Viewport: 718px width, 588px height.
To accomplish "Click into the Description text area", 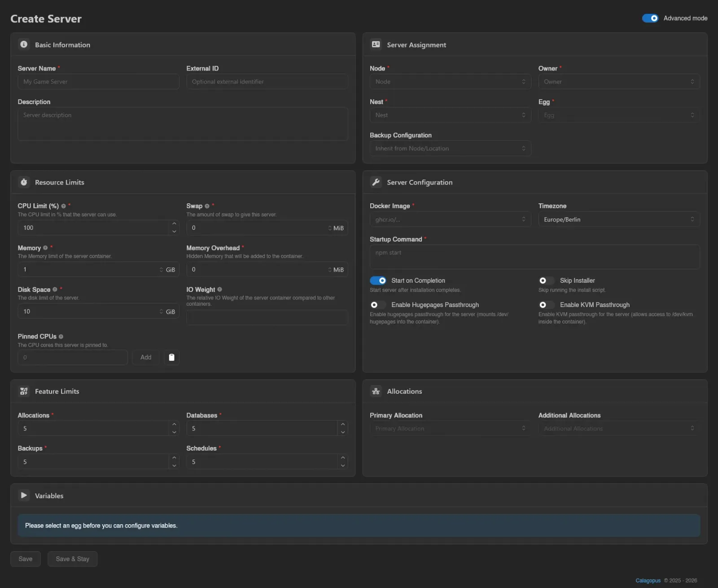I will [x=183, y=124].
